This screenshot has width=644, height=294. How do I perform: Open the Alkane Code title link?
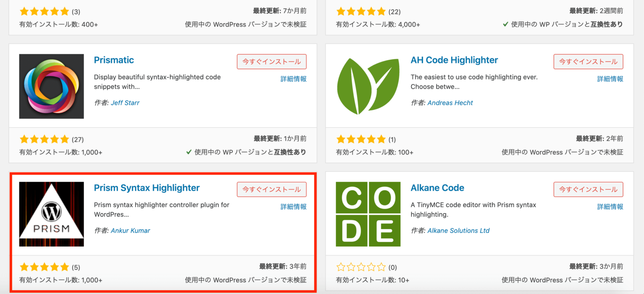437,188
